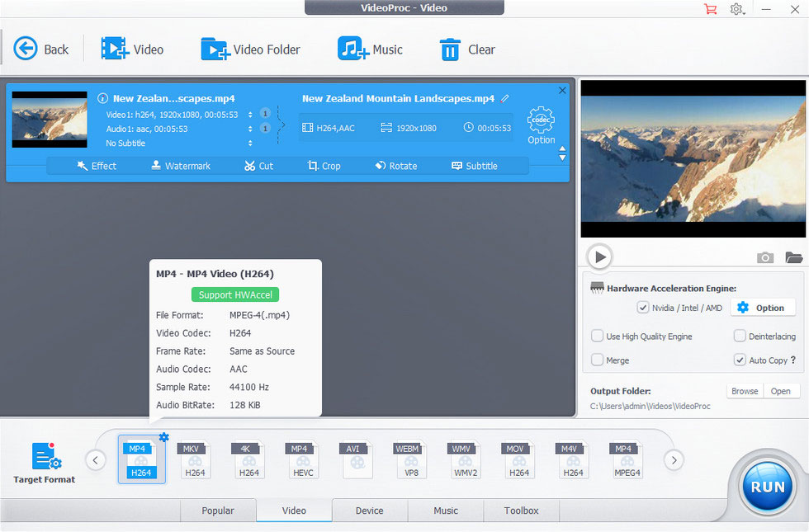809x532 pixels.
Task: Play the video preview
Action: 599,257
